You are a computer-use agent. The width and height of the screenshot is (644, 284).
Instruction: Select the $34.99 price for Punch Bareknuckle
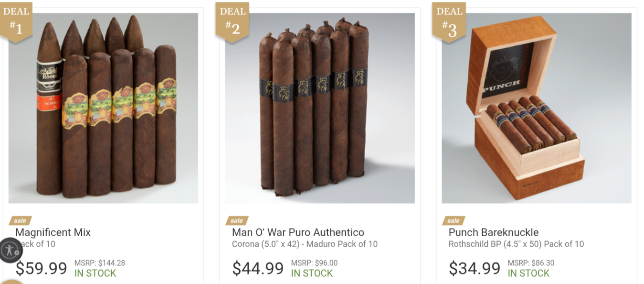pos(475,268)
